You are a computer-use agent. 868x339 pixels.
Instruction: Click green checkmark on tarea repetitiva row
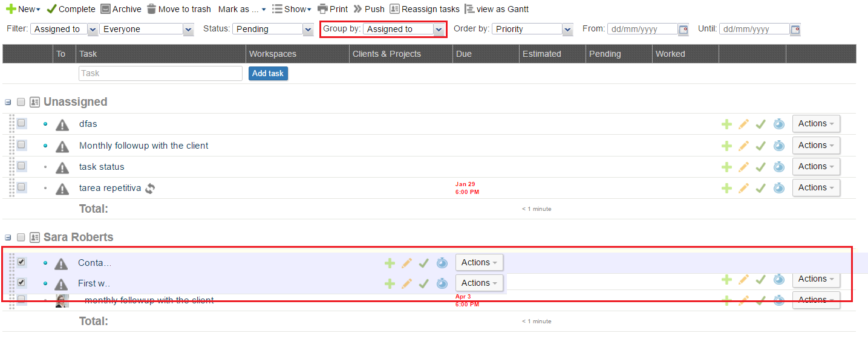761,188
